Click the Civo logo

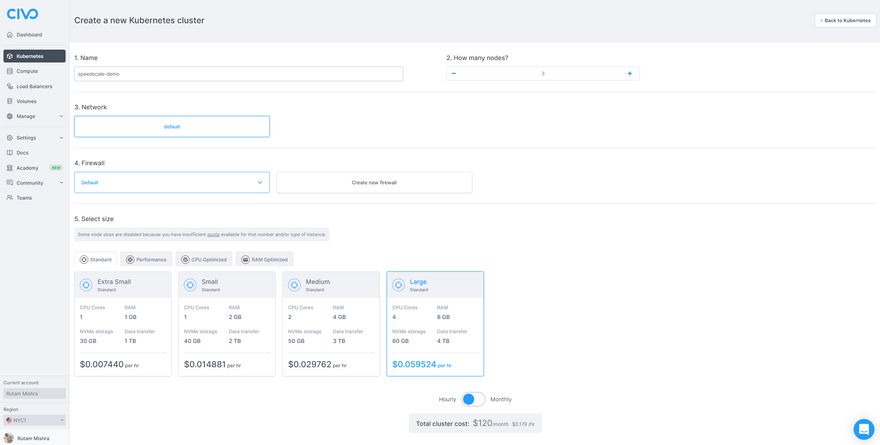tap(22, 14)
